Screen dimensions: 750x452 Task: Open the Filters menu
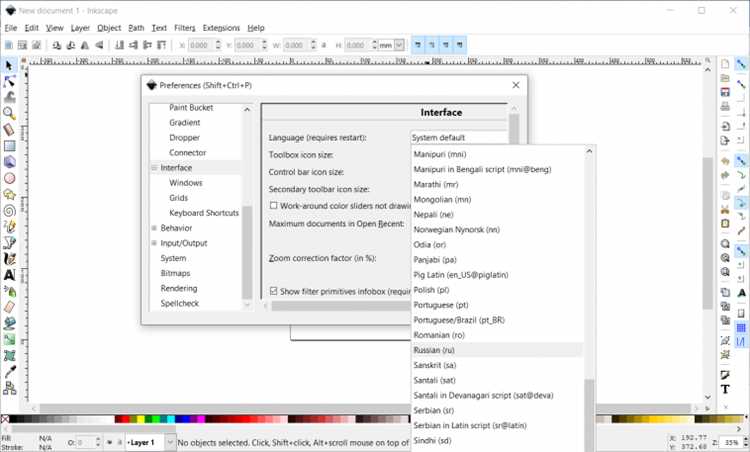(185, 28)
